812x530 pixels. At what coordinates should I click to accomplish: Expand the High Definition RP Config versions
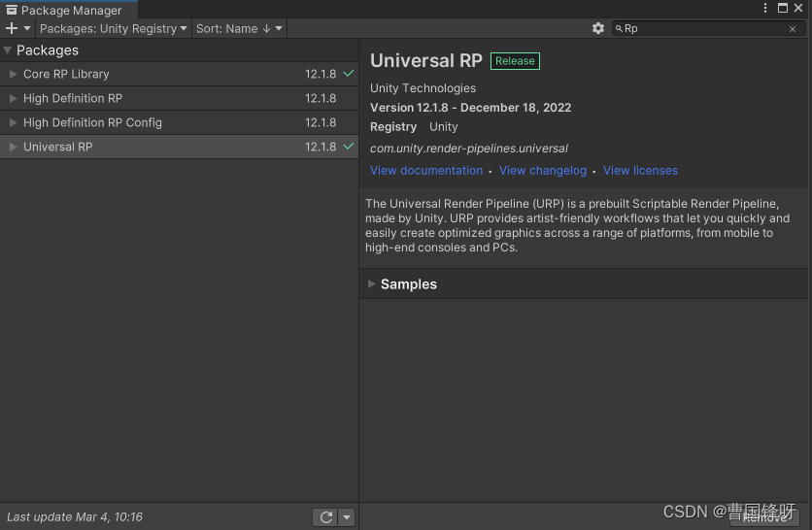13,122
